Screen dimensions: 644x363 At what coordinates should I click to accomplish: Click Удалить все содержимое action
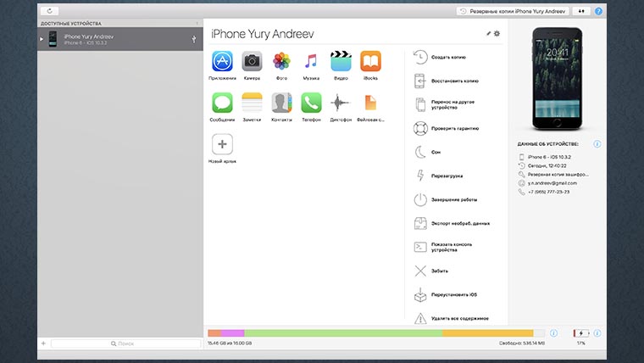coord(451,318)
